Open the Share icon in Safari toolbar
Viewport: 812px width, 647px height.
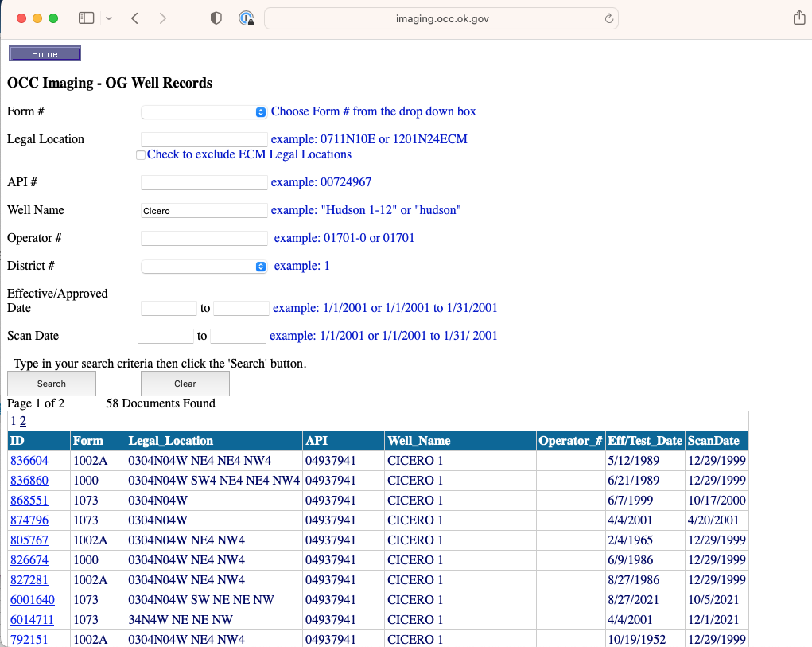pyautogui.click(x=799, y=18)
